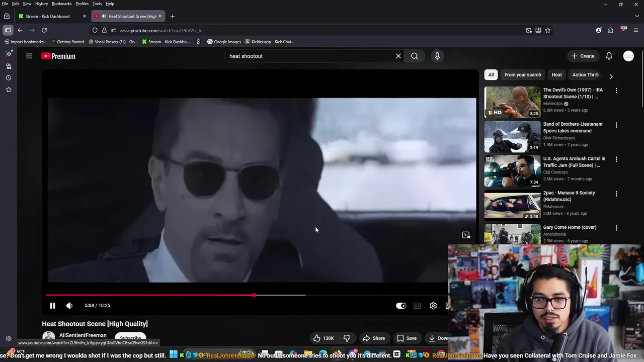Toggle closed captions (CC)

pos(417,305)
